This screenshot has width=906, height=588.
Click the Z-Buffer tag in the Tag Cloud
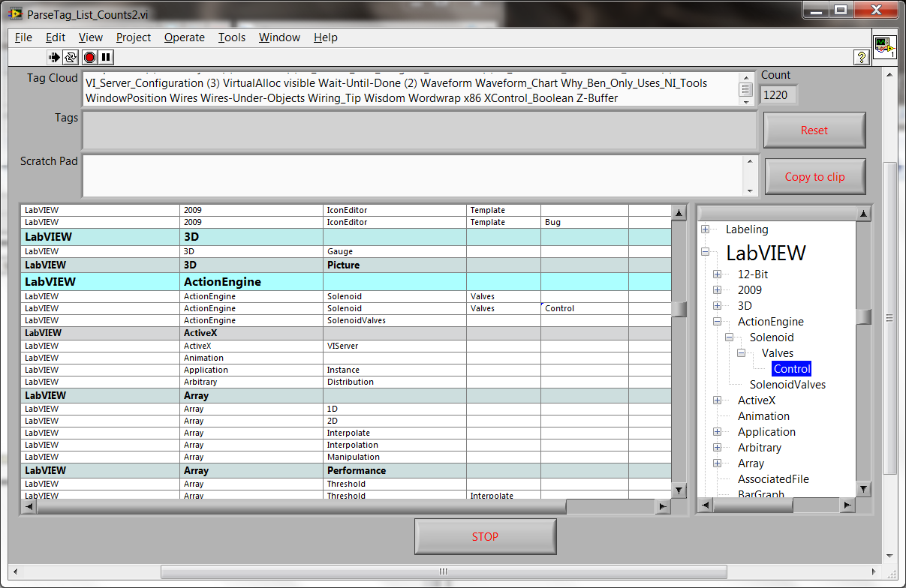(597, 98)
